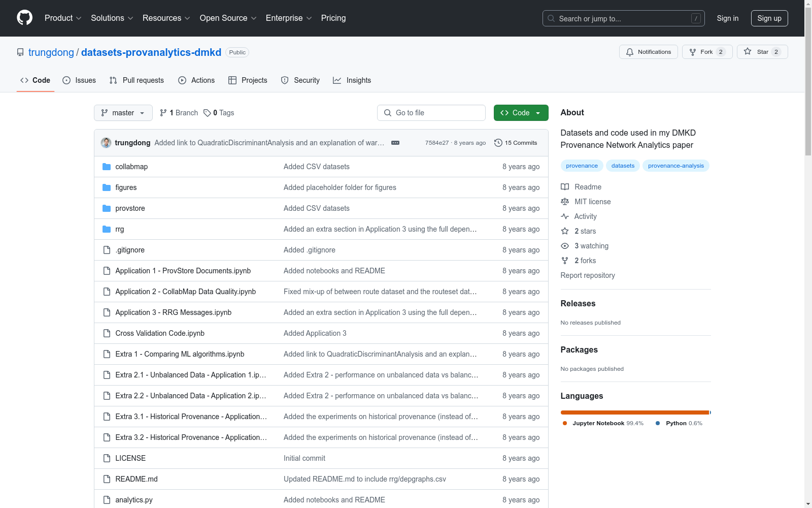The height and width of the screenshot is (508, 812).
Task: Click the figures folder icon
Action: tap(107, 187)
